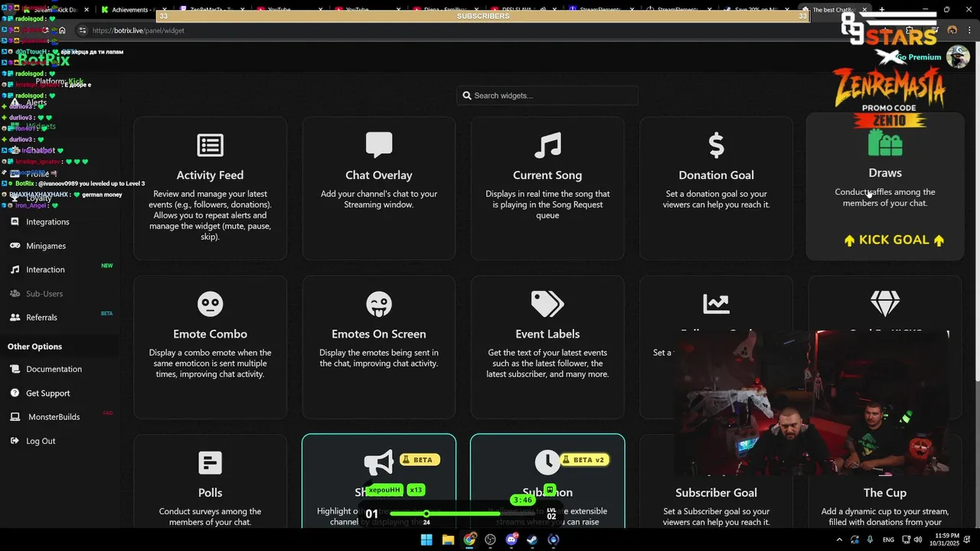Image resolution: width=980 pixels, height=551 pixels.
Task: Open Steam from the taskbar
Action: 532,540
